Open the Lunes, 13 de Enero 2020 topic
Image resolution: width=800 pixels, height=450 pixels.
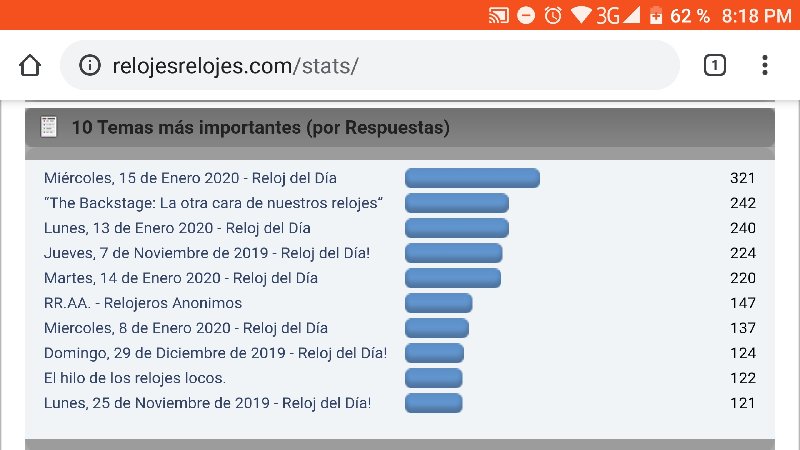point(177,228)
